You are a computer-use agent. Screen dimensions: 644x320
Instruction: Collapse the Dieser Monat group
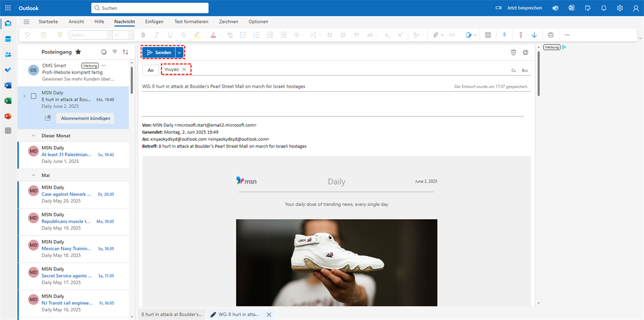pyautogui.click(x=33, y=136)
